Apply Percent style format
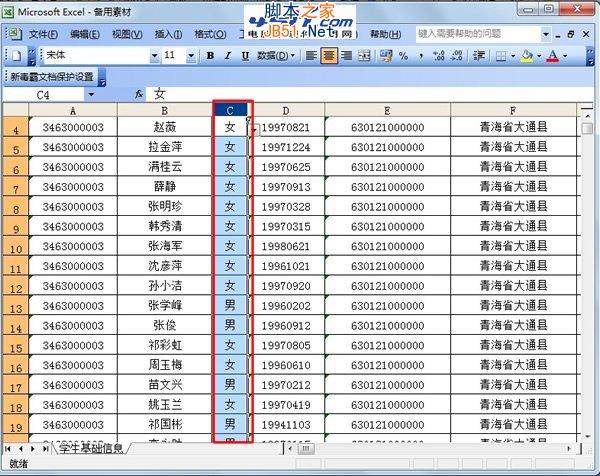600x476 pixels. [403, 56]
